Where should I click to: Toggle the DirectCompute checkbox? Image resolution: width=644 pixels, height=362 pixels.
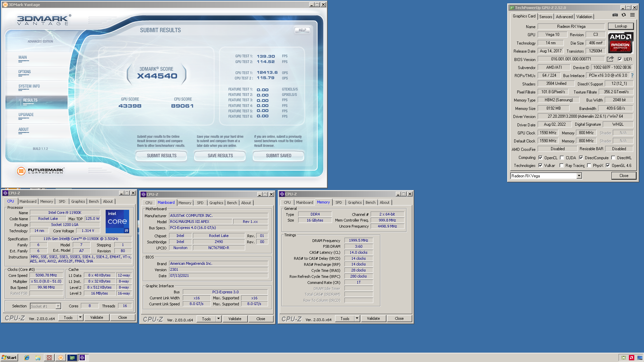click(581, 158)
